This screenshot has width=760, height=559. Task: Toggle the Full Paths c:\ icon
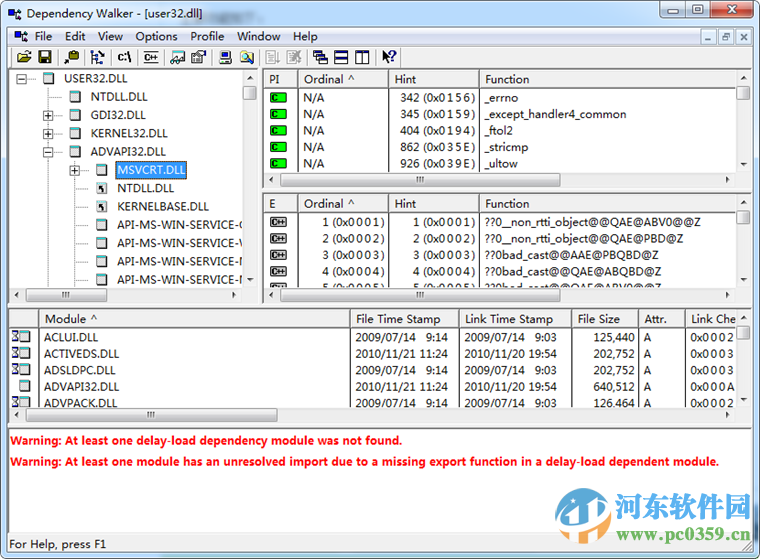pyautogui.click(x=125, y=57)
